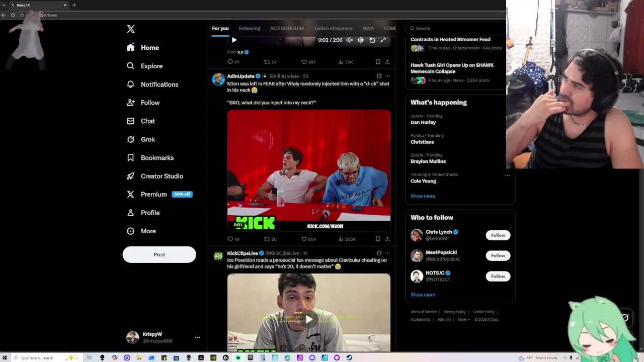
Task: Open the AdinUpdate profile avatar
Action: coord(218,79)
